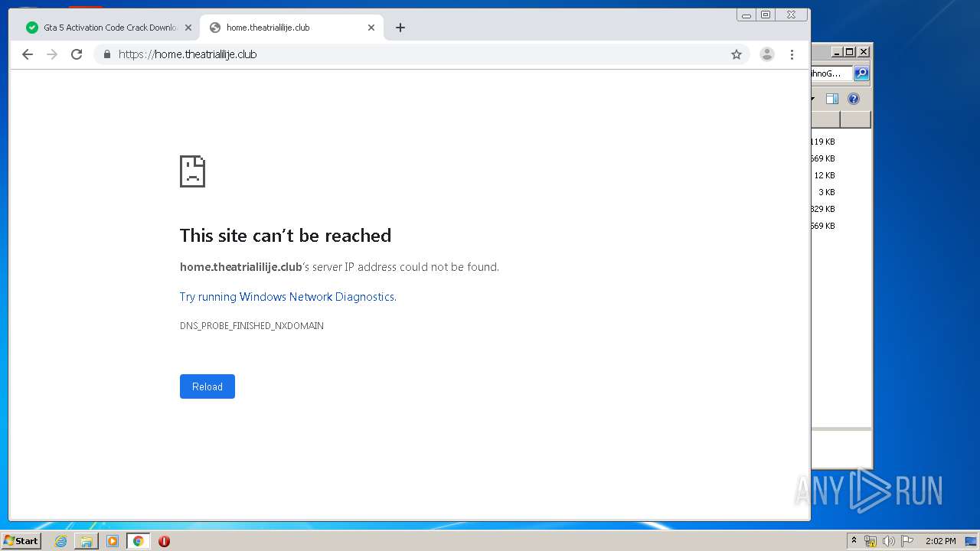The height and width of the screenshot is (551, 980).
Task: Toggle the preview pane icon in Explorer
Action: [832, 99]
